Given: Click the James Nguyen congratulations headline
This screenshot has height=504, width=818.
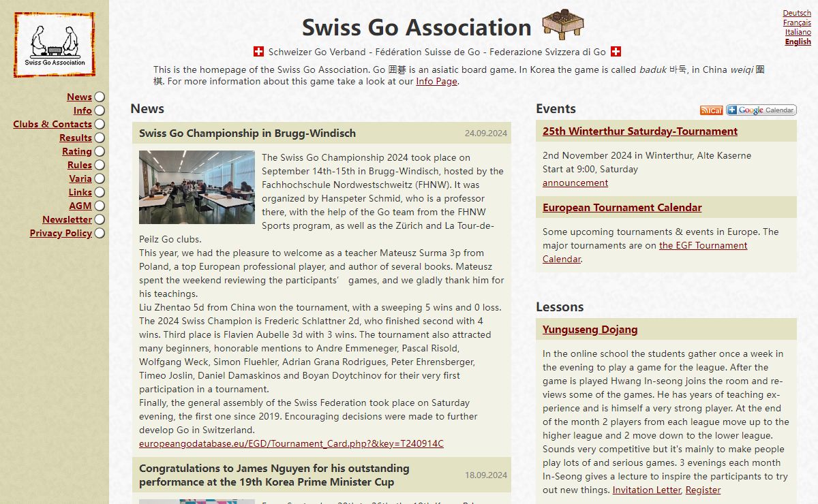Looking at the screenshot, I should [x=274, y=475].
